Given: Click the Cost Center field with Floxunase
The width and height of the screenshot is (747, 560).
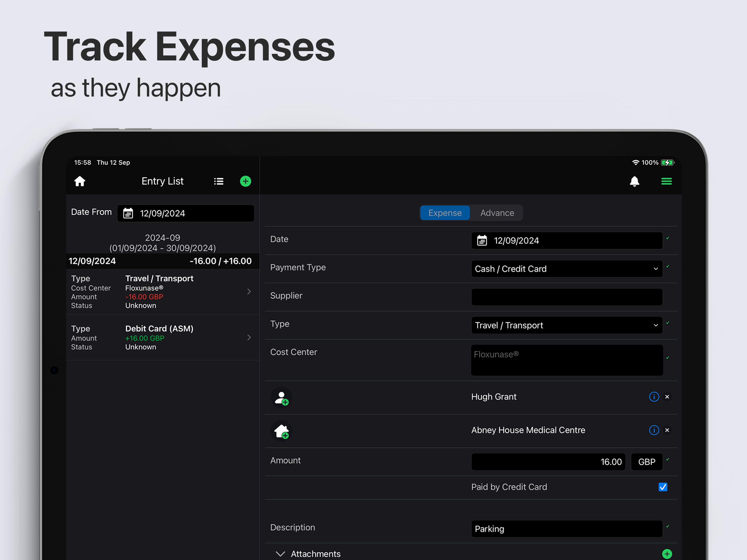Looking at the screenshot, I should 567,360.
